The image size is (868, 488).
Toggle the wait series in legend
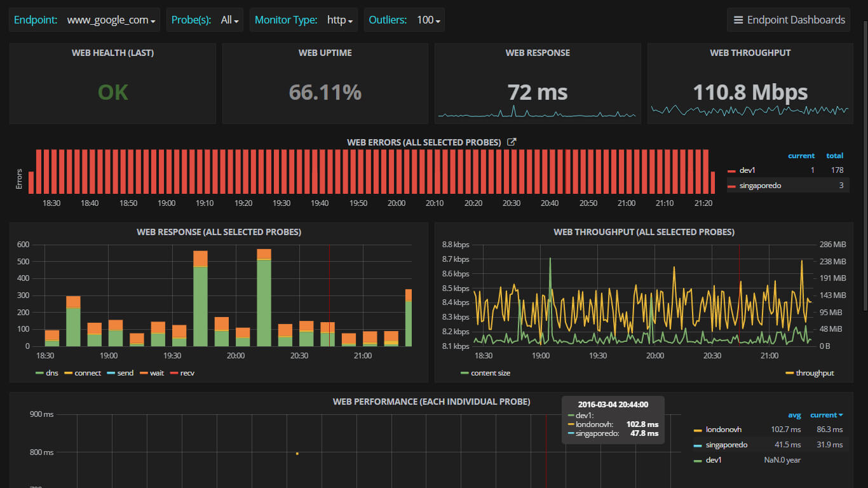[156, 373]
